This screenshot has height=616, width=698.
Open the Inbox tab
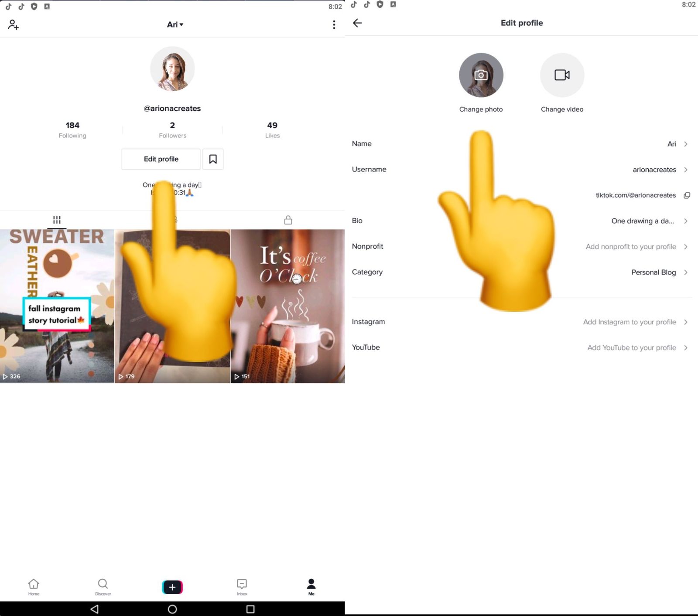(242, 587)
